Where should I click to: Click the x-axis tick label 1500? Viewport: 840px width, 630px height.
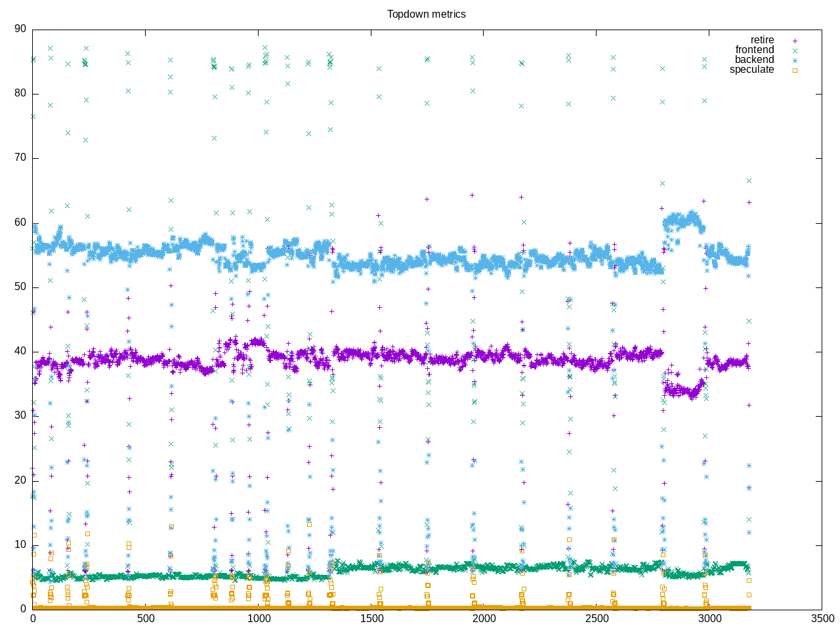[x=371, y=619]
